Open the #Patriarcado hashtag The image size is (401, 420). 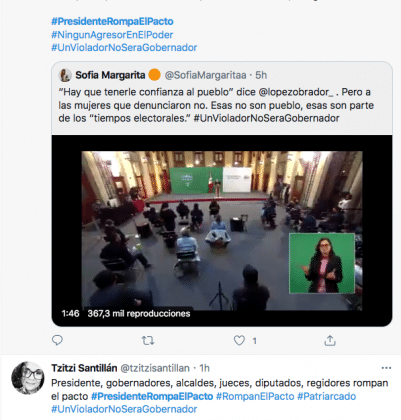pyautogui.click(x=326, y=396)
